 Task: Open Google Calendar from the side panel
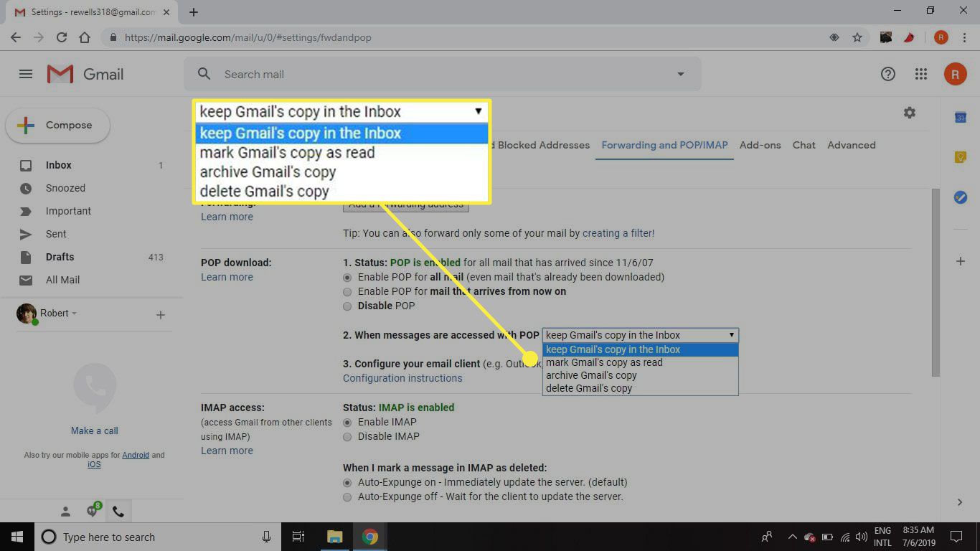(x=960, y=118)
